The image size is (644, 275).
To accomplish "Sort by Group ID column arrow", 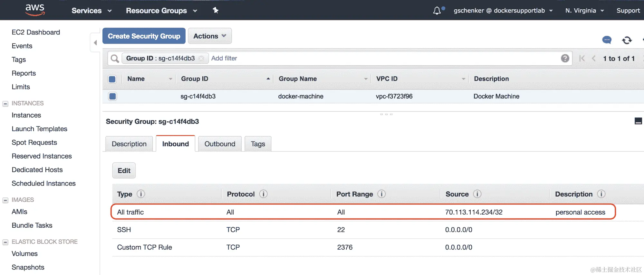I will (x=268, y=78).
